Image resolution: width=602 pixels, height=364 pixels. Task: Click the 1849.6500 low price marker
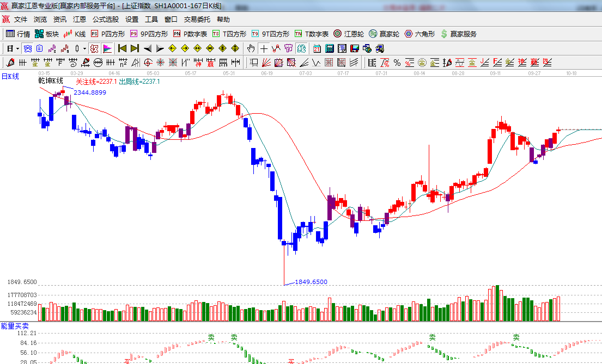point(311,282)
